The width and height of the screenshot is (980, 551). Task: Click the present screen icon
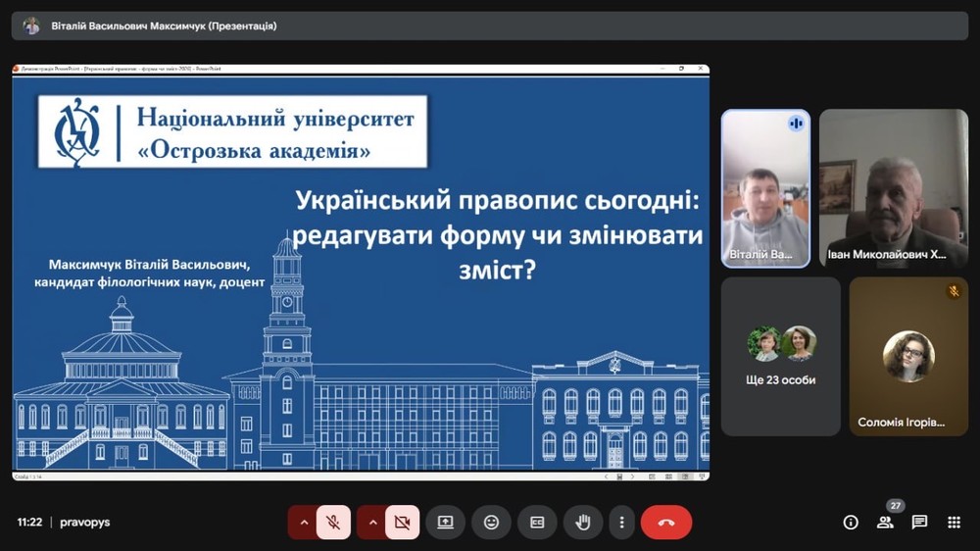point(445,523)
